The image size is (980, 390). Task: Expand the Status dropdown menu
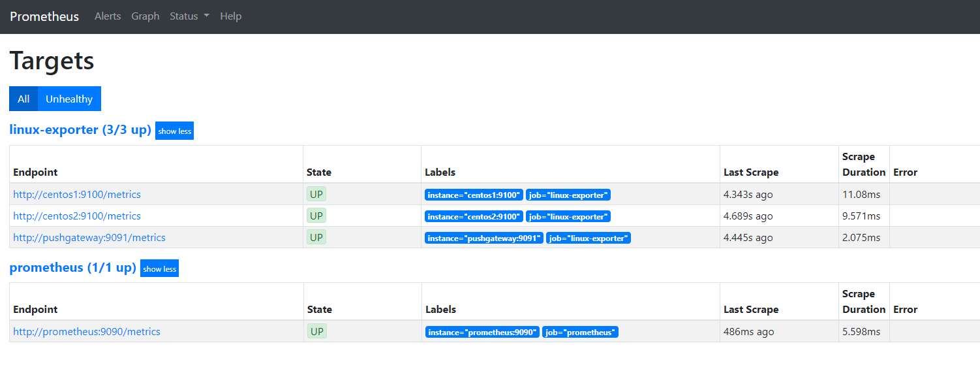pos(189,16)
